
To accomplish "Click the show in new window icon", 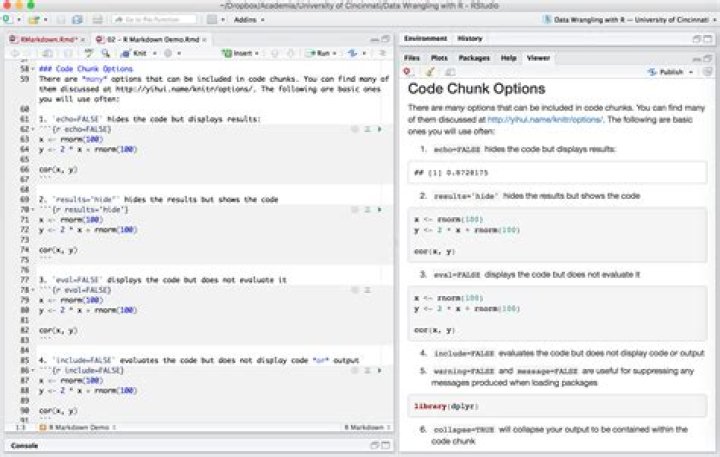I will coord(47,54).
